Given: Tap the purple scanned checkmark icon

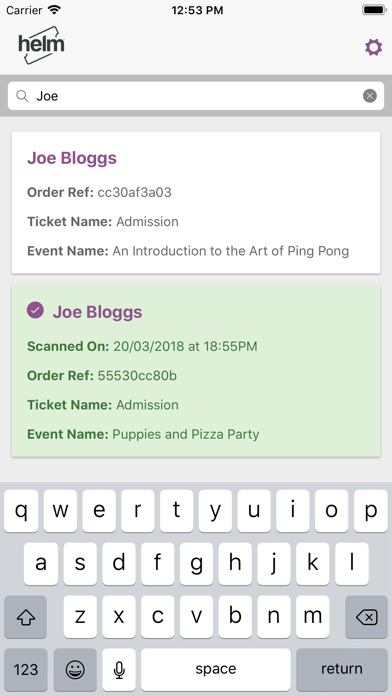Looking at the screenshot, I should click(35, 310).
